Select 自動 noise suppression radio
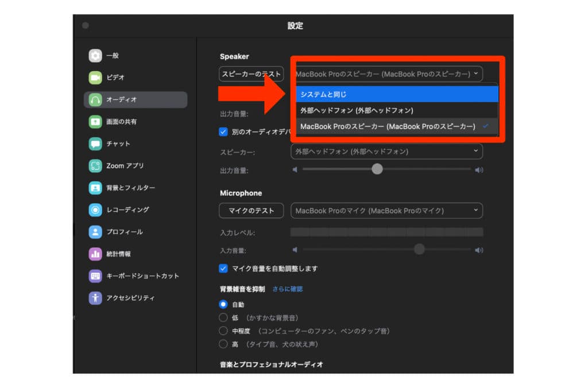The height and width of the screenshot is (392, 588). [223, 304]
